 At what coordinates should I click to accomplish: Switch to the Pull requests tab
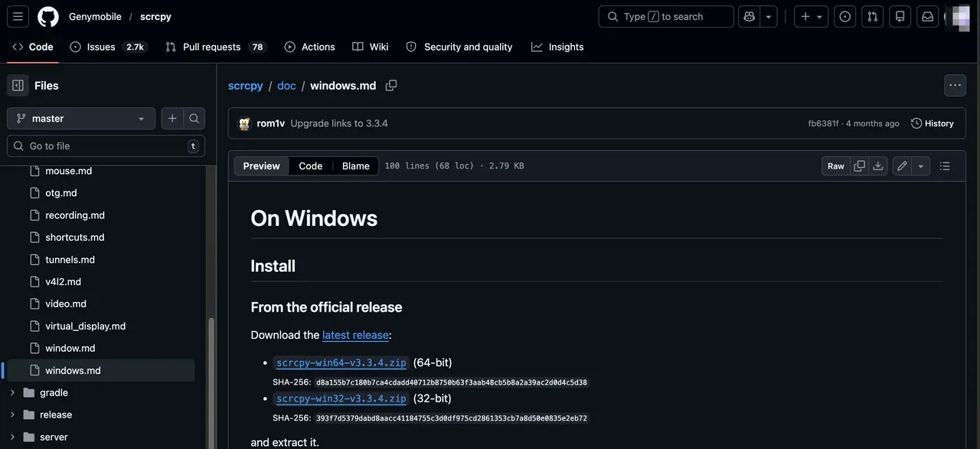(215, 47)
